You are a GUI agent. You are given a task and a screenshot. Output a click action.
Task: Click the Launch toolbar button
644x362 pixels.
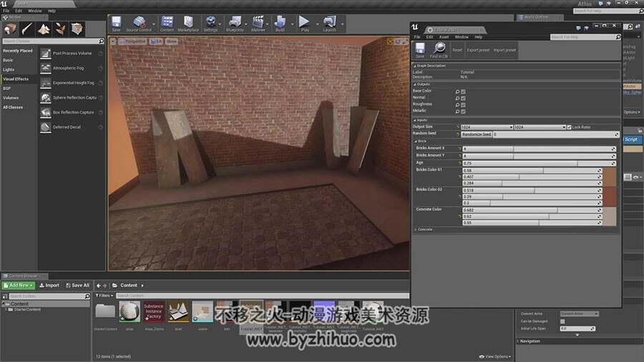click(x=329, y=24)
